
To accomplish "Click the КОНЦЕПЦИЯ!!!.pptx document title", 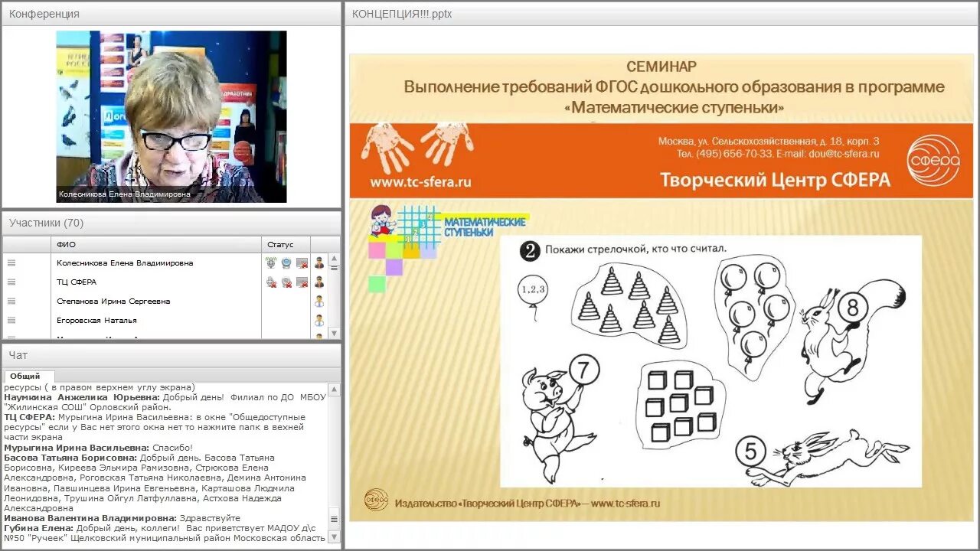I will [x=402, y=14].
